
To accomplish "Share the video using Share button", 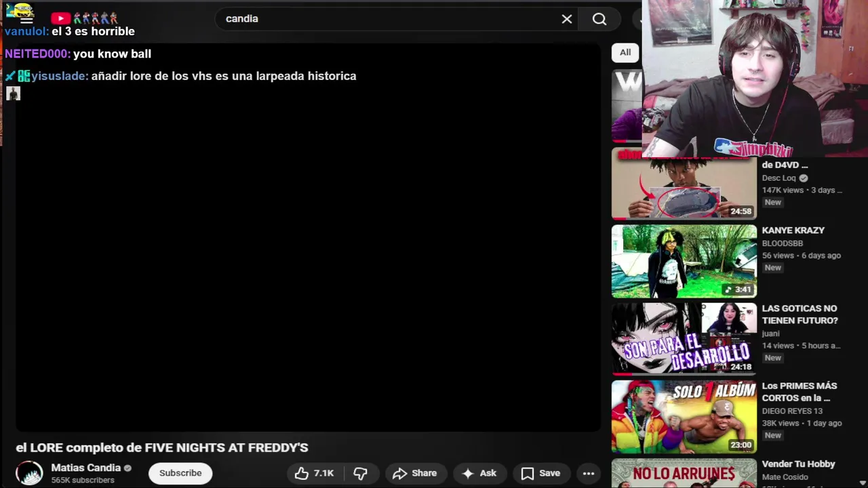I will coord(414,473).
